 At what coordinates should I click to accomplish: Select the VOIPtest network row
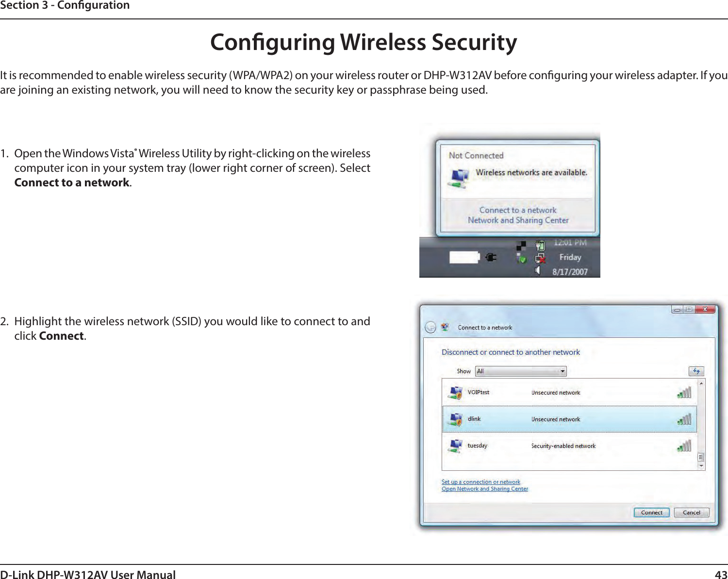pyautogui.click(x=569, y=393)
